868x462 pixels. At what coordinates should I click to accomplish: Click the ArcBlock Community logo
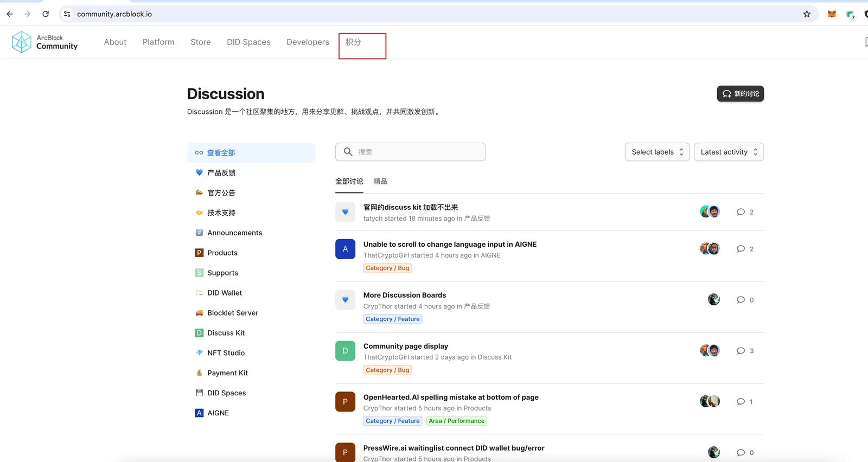pyautogui.click(x=45, y=42)
